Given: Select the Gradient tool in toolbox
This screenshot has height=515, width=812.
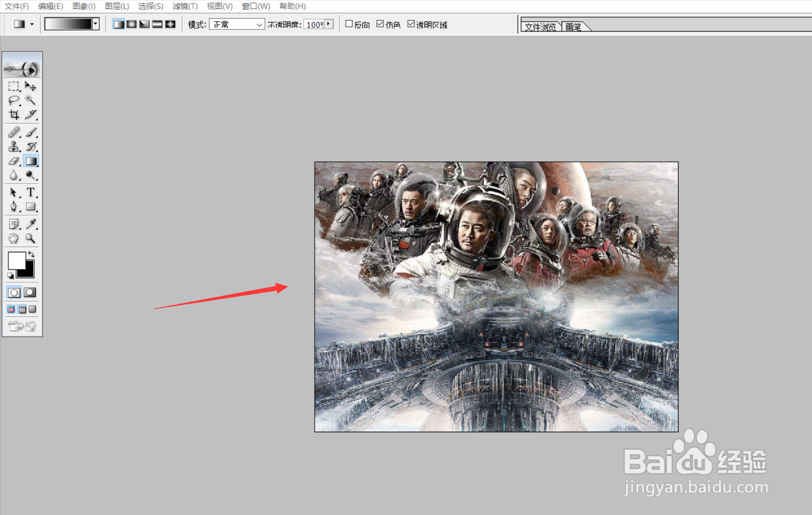Looking at the screenshot, I should click(x=31, y=161).
